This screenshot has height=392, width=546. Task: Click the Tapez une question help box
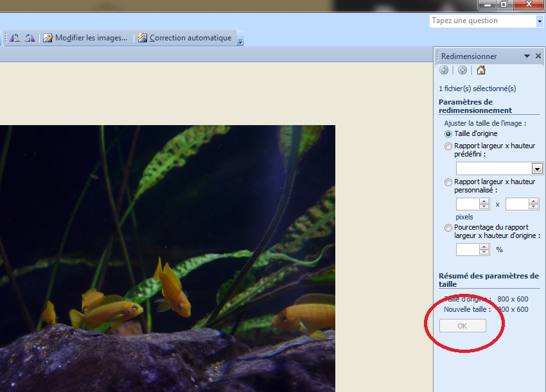[x=482, y=21]
